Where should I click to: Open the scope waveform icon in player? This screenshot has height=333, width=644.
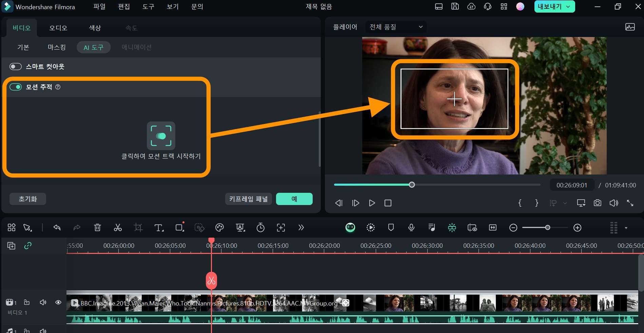(630, 27)
